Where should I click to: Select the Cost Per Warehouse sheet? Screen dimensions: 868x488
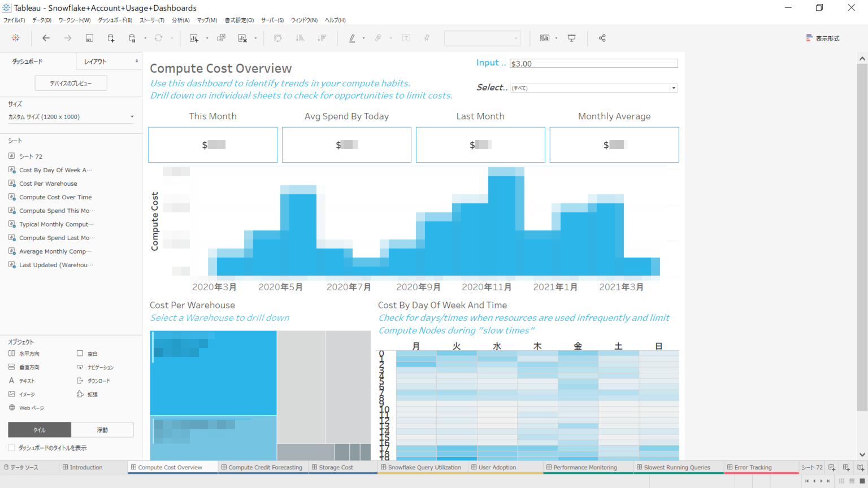[x=48, y=183]
